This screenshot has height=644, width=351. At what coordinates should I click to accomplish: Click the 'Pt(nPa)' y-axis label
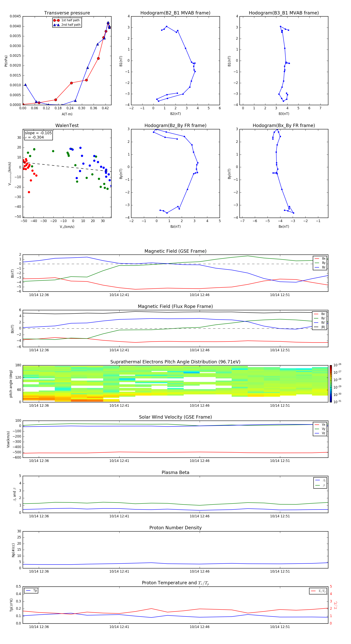[x=6, y=61]
